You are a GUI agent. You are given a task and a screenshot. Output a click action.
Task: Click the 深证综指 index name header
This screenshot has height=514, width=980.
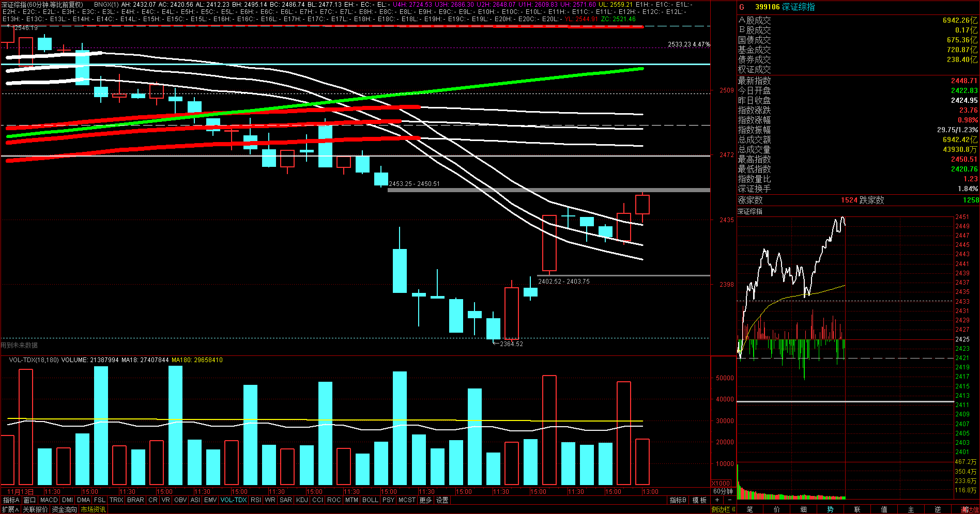[798, 7]
